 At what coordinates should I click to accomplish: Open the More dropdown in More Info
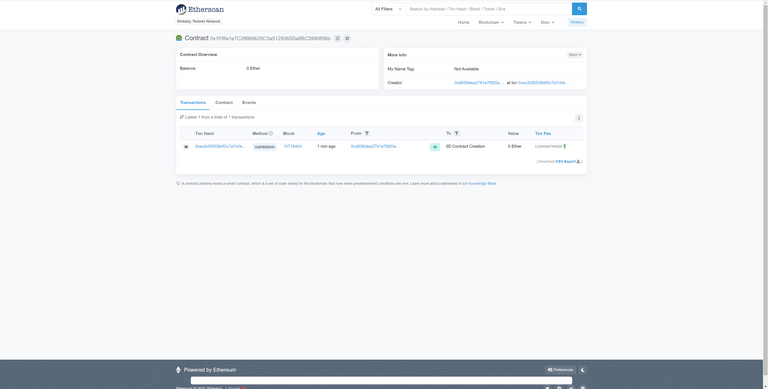point(575,55)
